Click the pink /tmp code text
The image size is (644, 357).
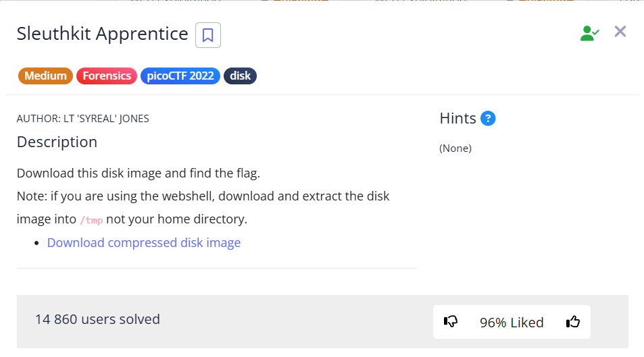coord(91,221)
